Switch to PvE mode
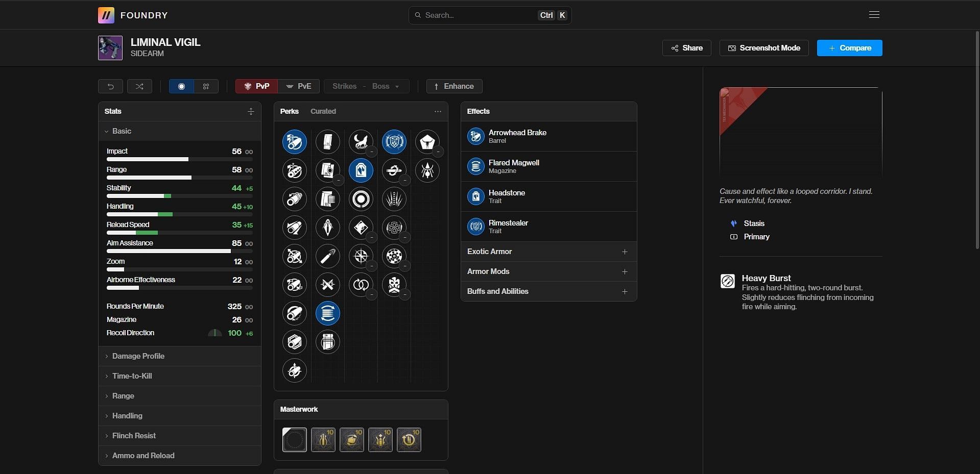 299,86
